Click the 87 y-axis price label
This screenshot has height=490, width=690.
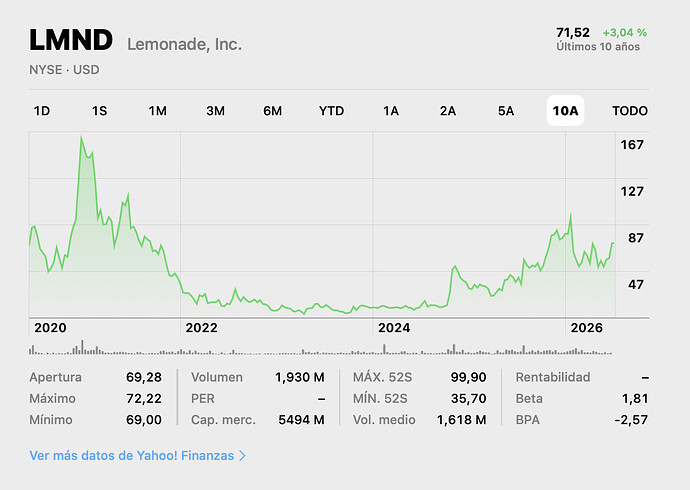(635, 238)
